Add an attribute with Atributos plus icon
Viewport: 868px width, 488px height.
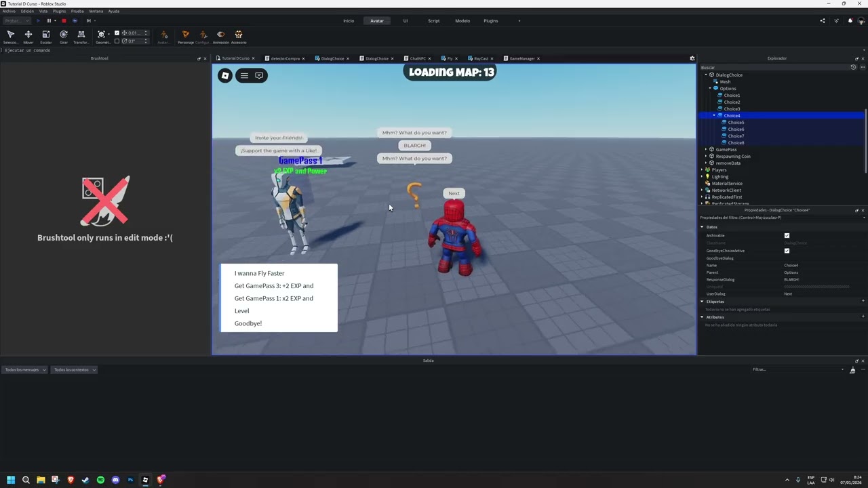point(863,317)
